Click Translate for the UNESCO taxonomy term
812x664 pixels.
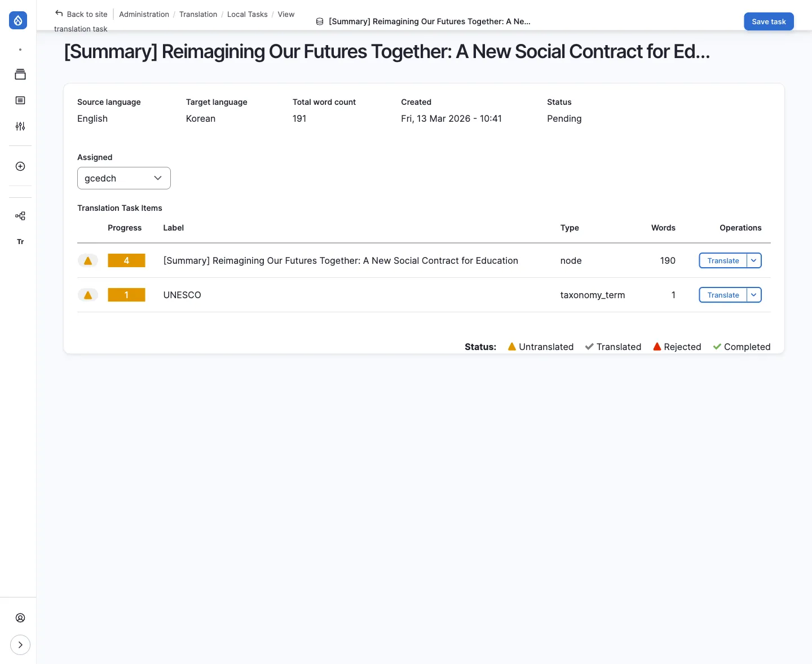723,295
